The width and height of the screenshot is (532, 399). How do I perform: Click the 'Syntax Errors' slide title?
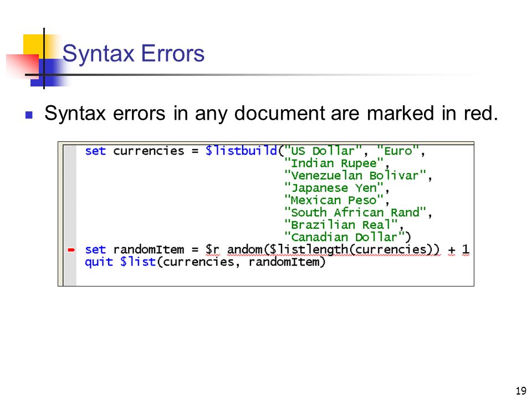(x=134, y=53)
